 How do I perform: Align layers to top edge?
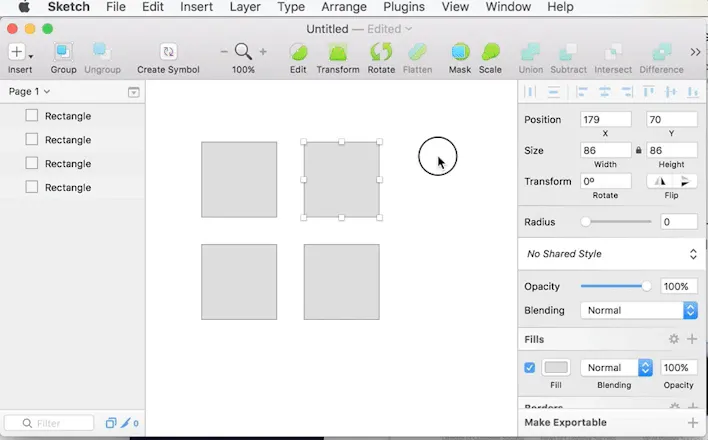[649, 92]
